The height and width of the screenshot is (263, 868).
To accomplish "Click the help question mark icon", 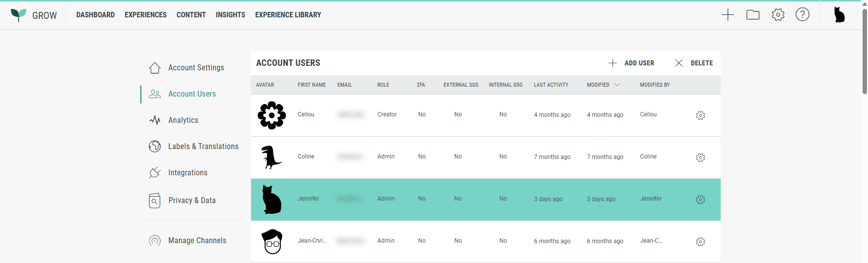I will click(x=802, y=15).
